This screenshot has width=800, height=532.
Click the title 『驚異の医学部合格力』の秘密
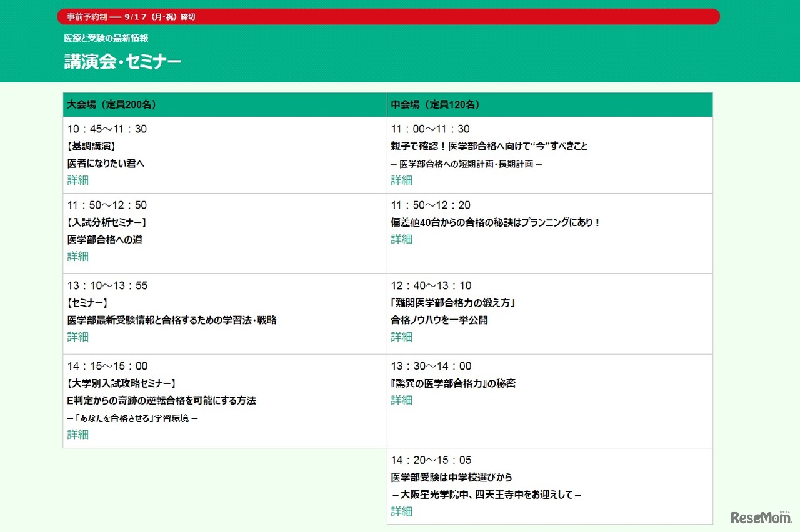tap(453, 383)
